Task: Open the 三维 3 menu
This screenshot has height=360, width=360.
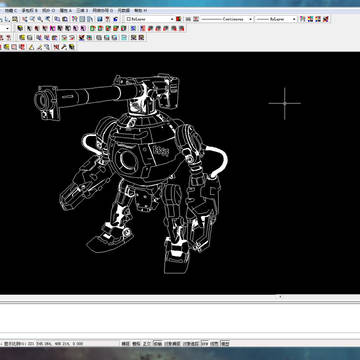Action: point(82,11)
